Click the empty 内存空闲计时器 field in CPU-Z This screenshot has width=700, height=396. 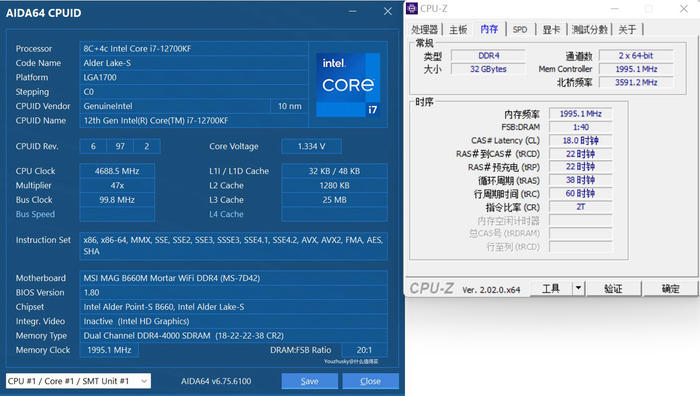pyautogui.click(x=580, y=221)
